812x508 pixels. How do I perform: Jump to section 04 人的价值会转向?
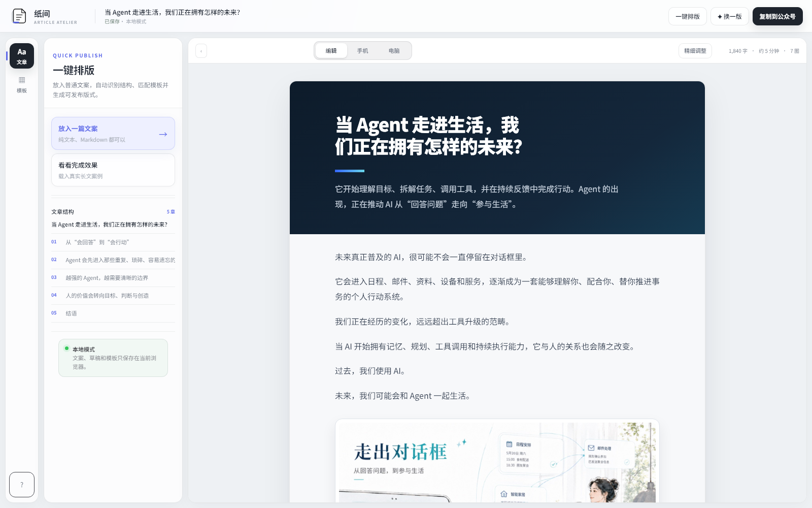click(113, 296)
